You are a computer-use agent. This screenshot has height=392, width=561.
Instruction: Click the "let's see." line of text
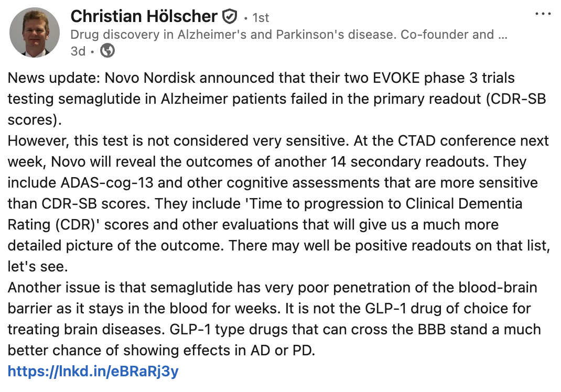[x=38, y=266]
